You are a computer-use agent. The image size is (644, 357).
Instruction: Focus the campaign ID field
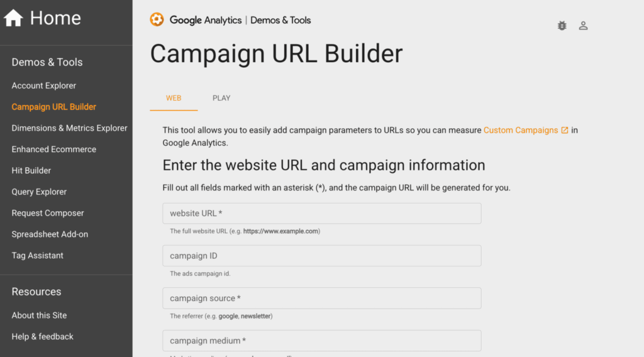tap(321, 256)
